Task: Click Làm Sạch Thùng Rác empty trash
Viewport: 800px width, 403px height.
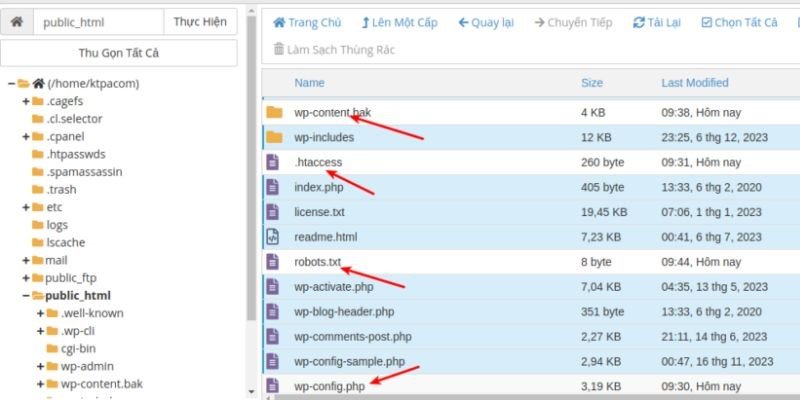Action: (x=334, y=49)
